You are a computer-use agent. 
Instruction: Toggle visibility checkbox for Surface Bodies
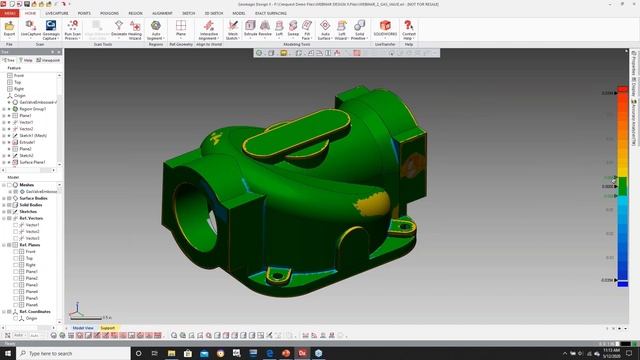point(9,198)
